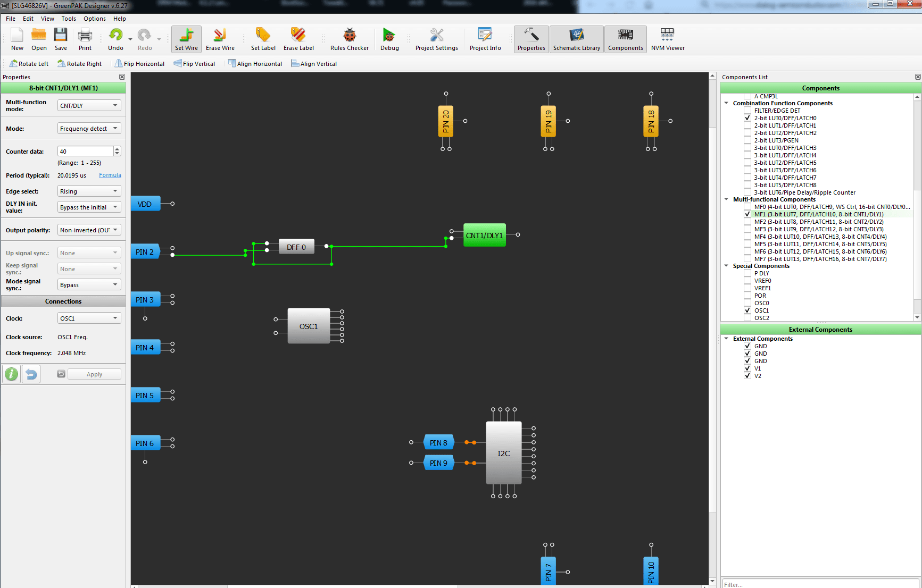This screenshot has height=588, width=922.
Task: Open the Multi-function mode dropdown
Action: pos(89,106)
